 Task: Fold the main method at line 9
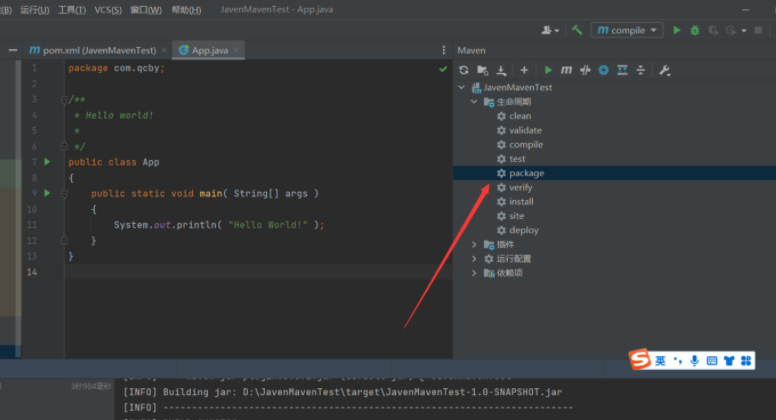click(x=64, y=193)
